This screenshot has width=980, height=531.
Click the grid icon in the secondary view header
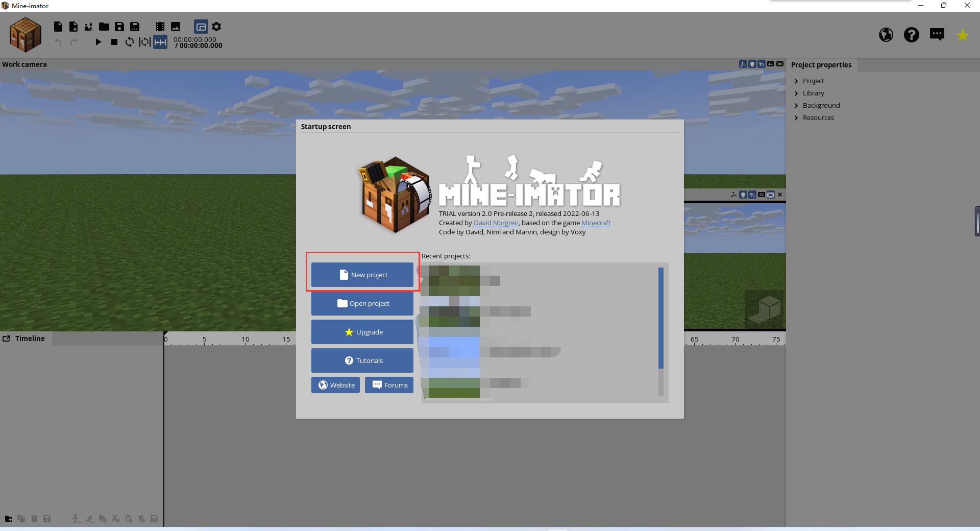(x=762, y=195)
